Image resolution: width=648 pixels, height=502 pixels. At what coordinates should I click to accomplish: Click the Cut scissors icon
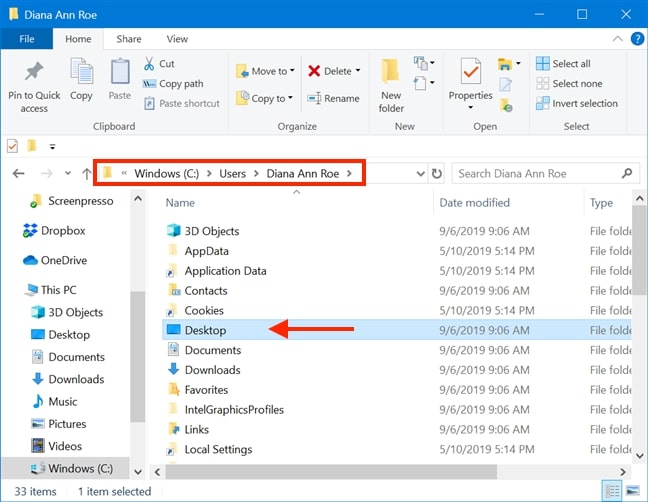pyautogui.click(x=149, y=64)
